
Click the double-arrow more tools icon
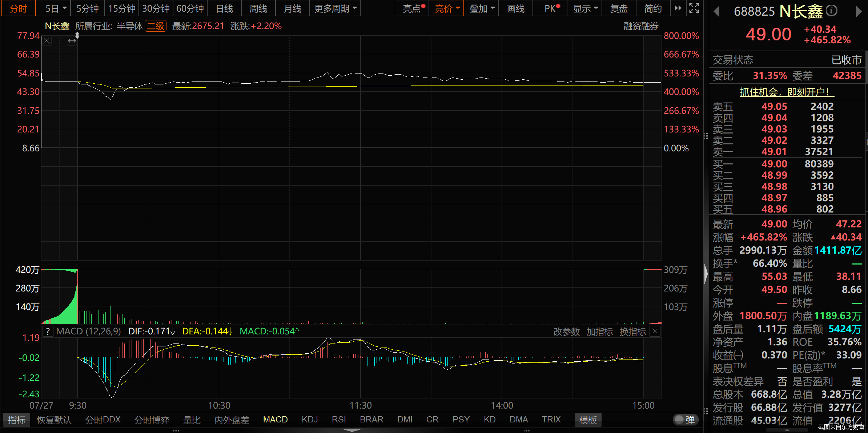(678, 8)
